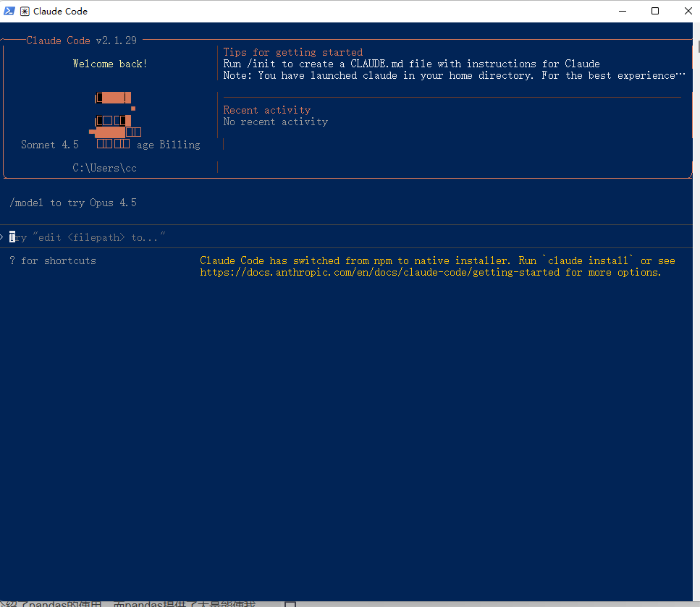Click the prompt input field with "edit <filepath>" hint
700x607 pixels.
(x=346, y=237)
